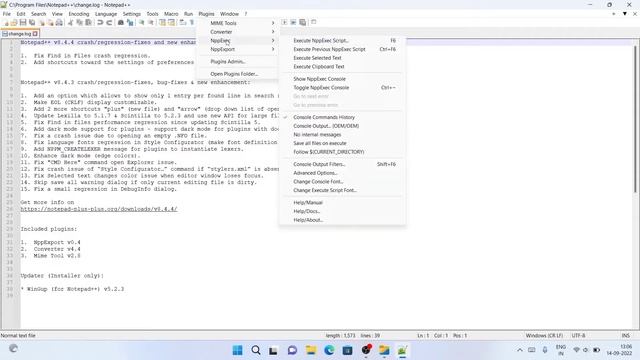Click the UTF-8 encoding status field
This screenshot has width=640, height=360.
click(578, 336)
